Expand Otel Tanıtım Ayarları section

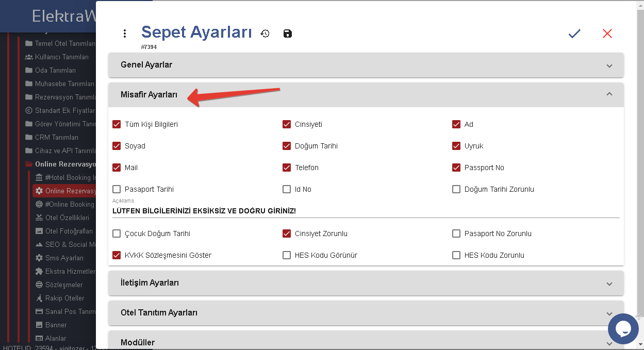(x=366, y=313)
